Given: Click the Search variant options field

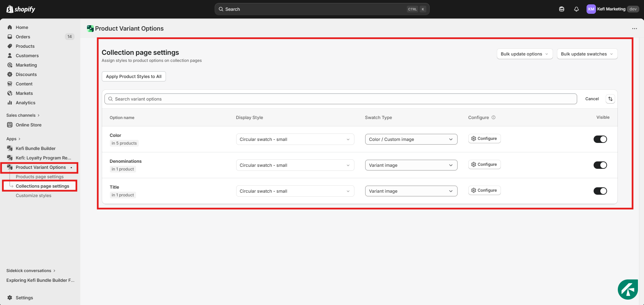Looking at the screenshot, I should 341,99.
